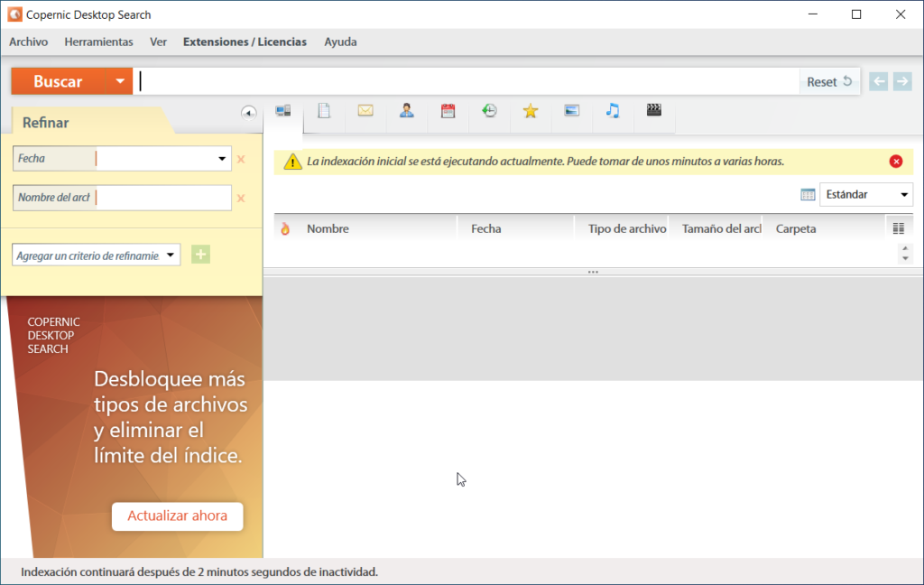The height and width of the screenshot is (585, 924).
Task: Dismiss the indexing warning with red X
Action: click(896, 162)
